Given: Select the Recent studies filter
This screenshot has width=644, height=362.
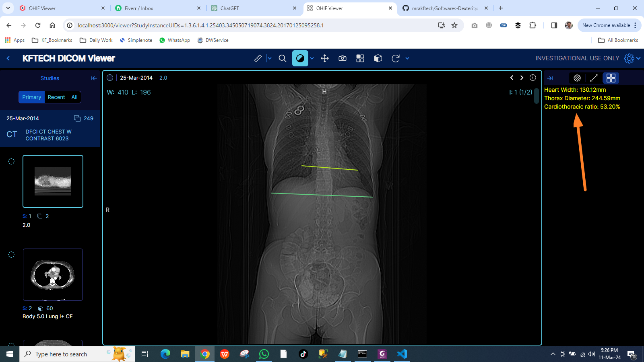Looking at the screenshot, I should coord(56,97).
